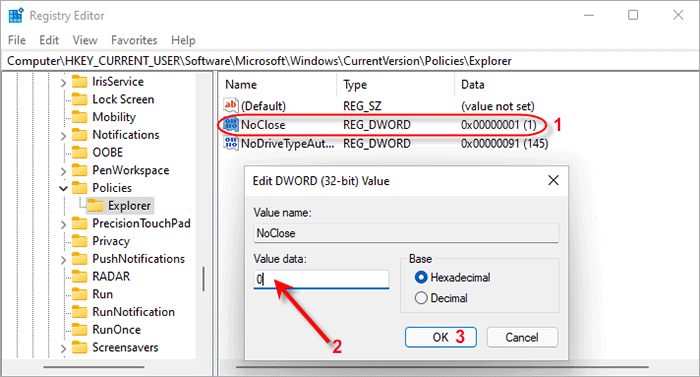The width and height of the screenshot is (700, 377).
Task: Open the Edit menu
Action: 49,40
